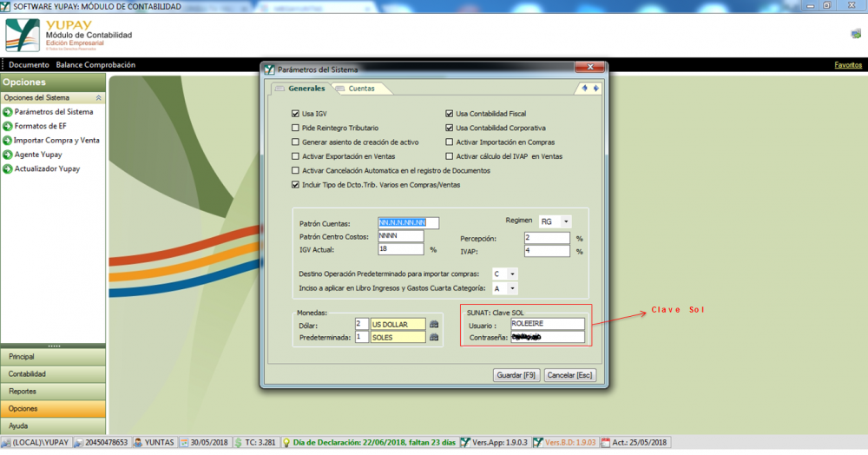Click the Dólar currency code field
This screenshot has height=455, width=868.
pos(361,324)
